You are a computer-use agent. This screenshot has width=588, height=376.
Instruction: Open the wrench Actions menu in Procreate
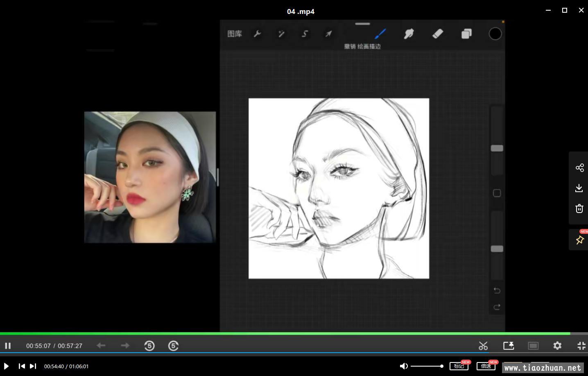(x=257, y=34)
